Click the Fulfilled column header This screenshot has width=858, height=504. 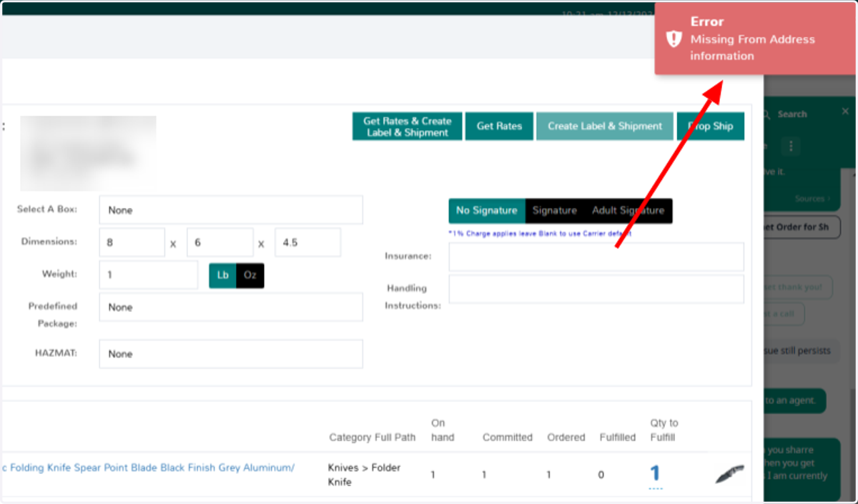click(618, 438)
